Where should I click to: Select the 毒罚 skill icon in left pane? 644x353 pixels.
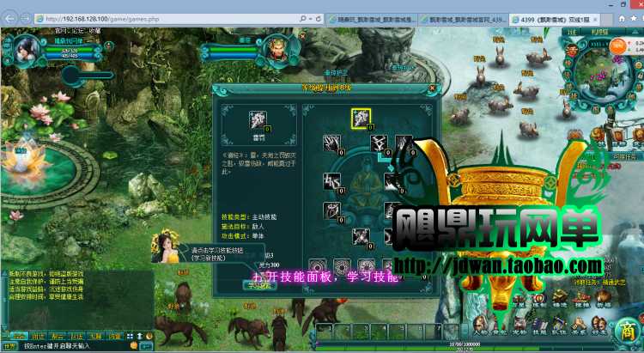(x=257, y=120)
